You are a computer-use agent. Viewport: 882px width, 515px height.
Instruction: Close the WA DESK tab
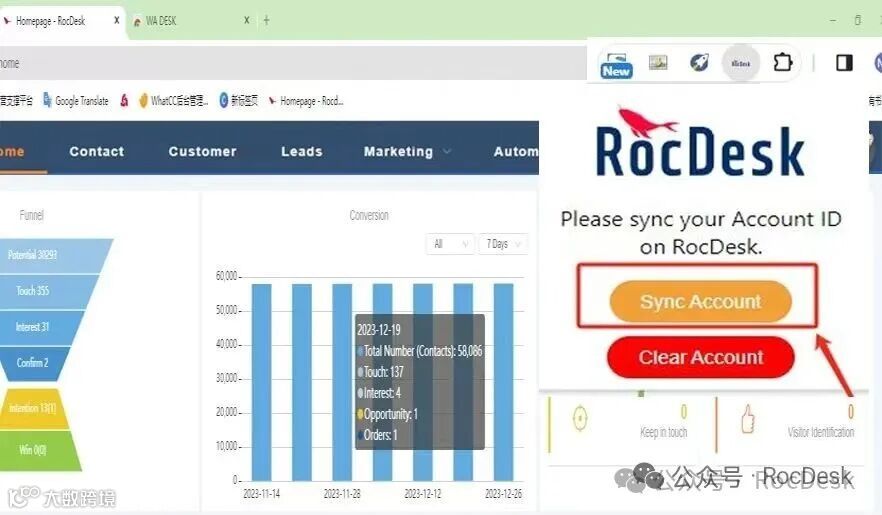coord(246,20)
